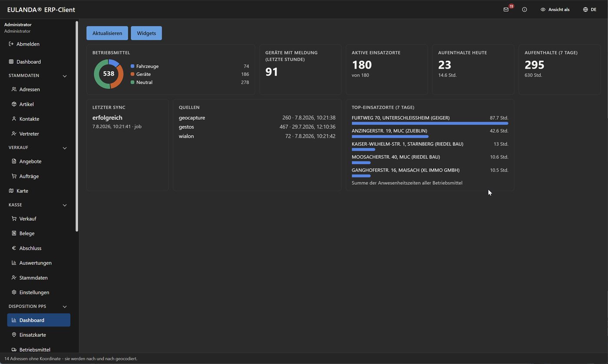Click the Abmelden logout icon

coord(11,44)
